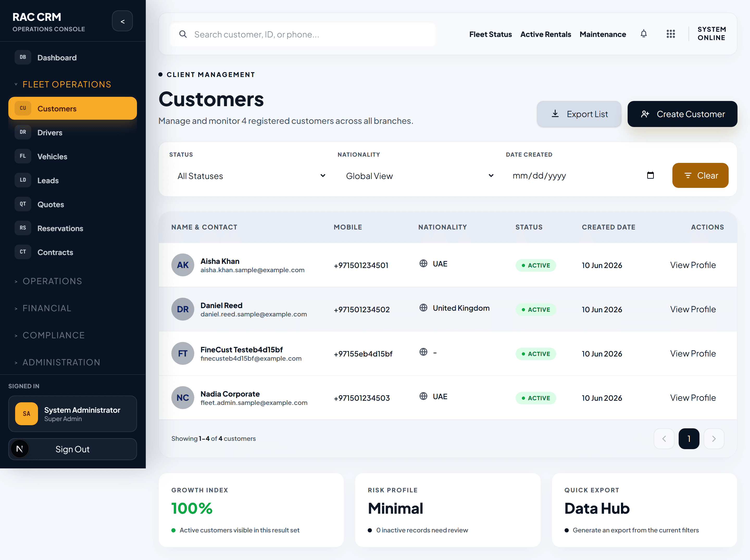Image resolution: width=750 pixels, height=560 pixels.
Task: Click Nadia Corporate's ACTIVE status badge
Action: pos(536,398)
